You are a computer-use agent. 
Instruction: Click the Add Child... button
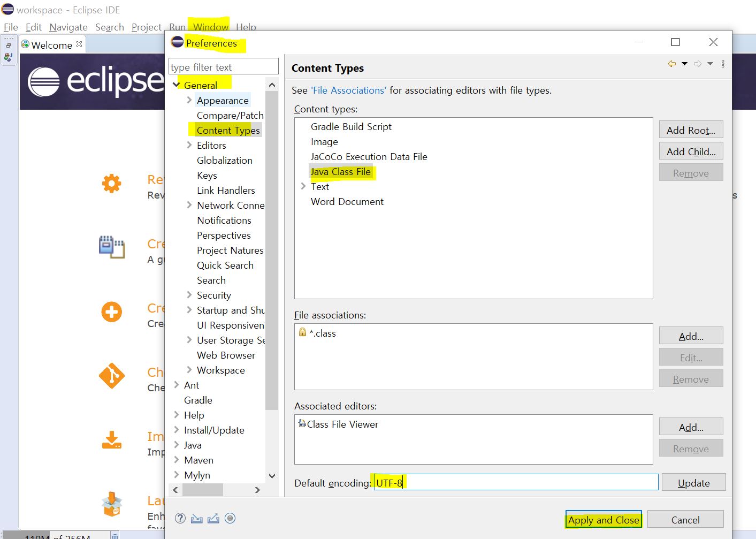click(691, 151)
